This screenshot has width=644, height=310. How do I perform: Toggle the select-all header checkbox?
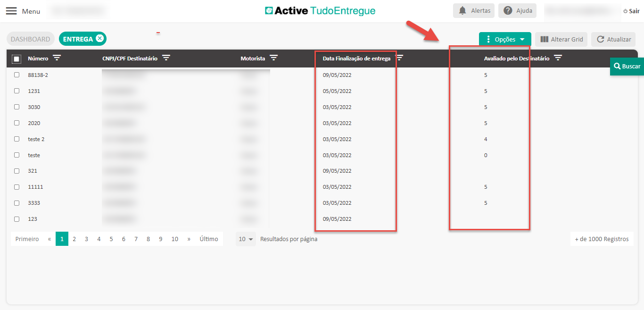coord(17,59)
